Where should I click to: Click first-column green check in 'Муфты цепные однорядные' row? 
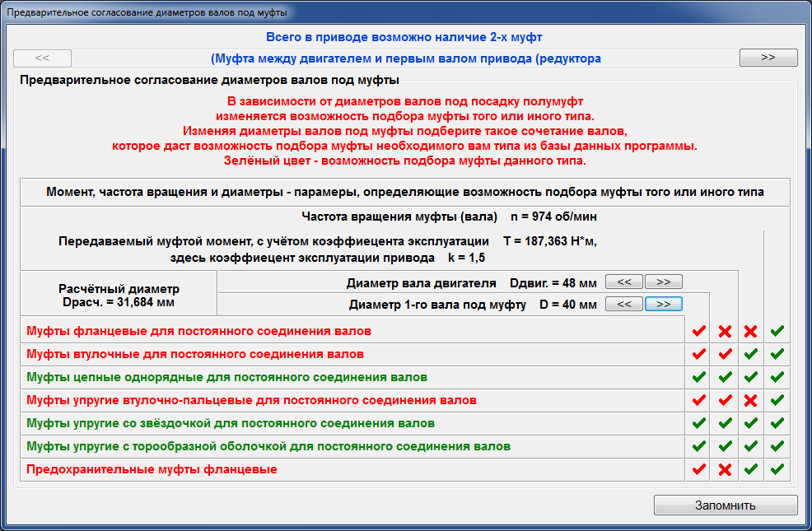tap(699, 377)
